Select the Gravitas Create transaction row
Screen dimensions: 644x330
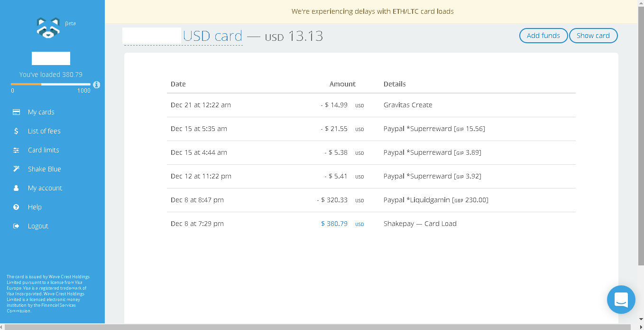371,105
